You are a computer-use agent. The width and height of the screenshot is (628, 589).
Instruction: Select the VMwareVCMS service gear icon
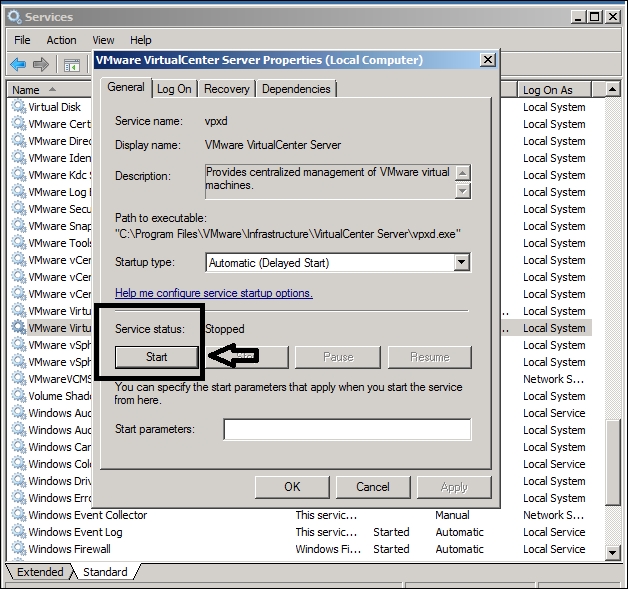coord(18,378)
